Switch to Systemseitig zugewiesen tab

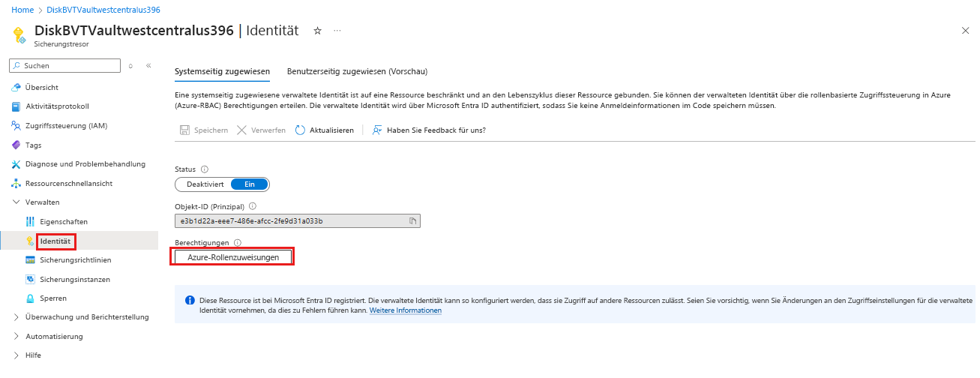pos(222,72)
